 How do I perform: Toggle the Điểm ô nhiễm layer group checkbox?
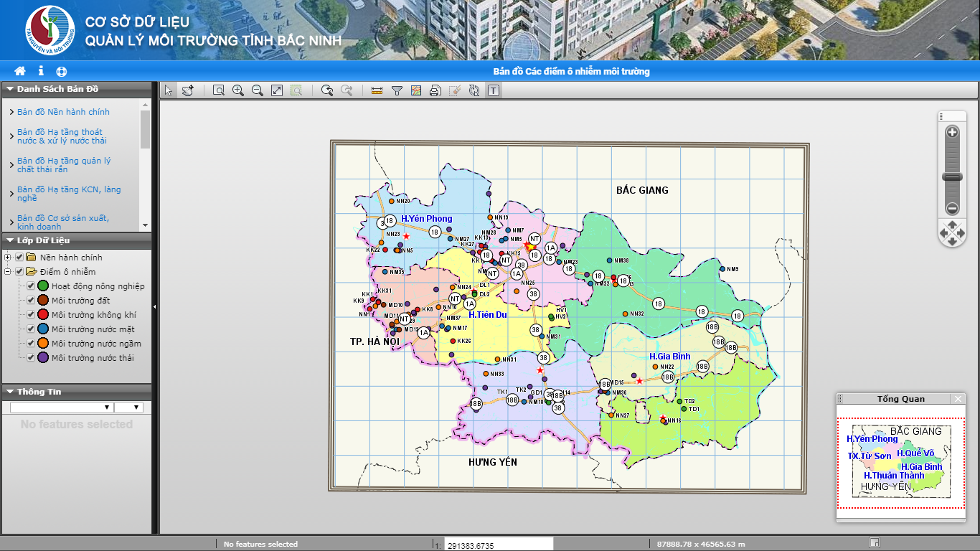point(19,271)
